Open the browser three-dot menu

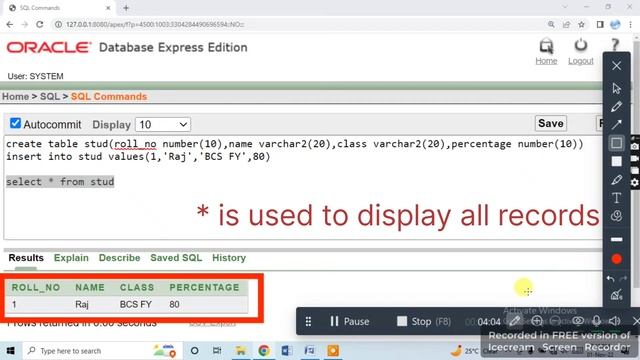[630, 24]
